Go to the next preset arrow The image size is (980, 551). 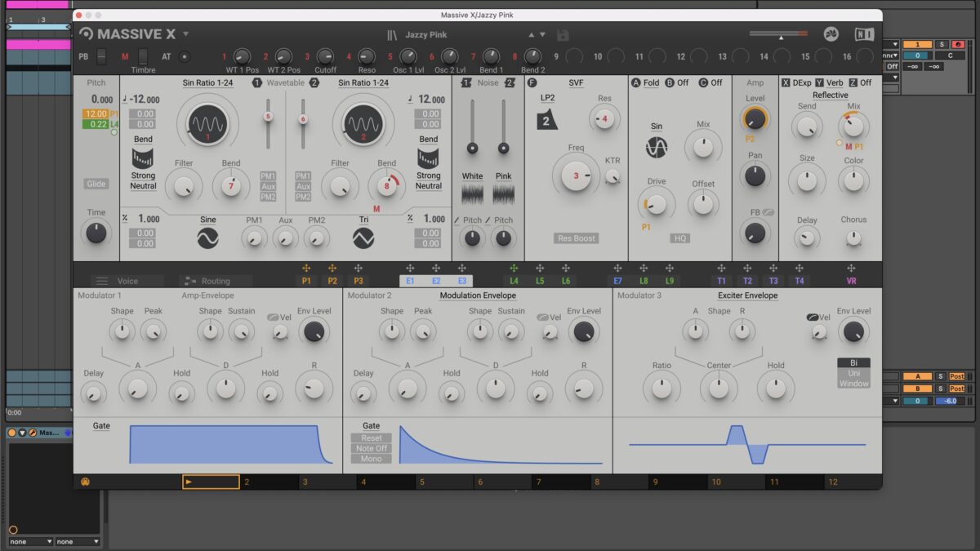(542, 35)
